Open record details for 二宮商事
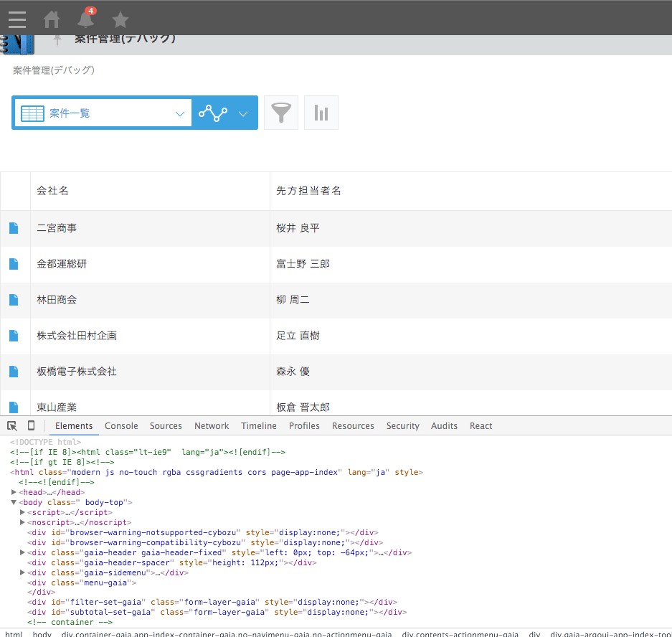 [x=14, y=228]
